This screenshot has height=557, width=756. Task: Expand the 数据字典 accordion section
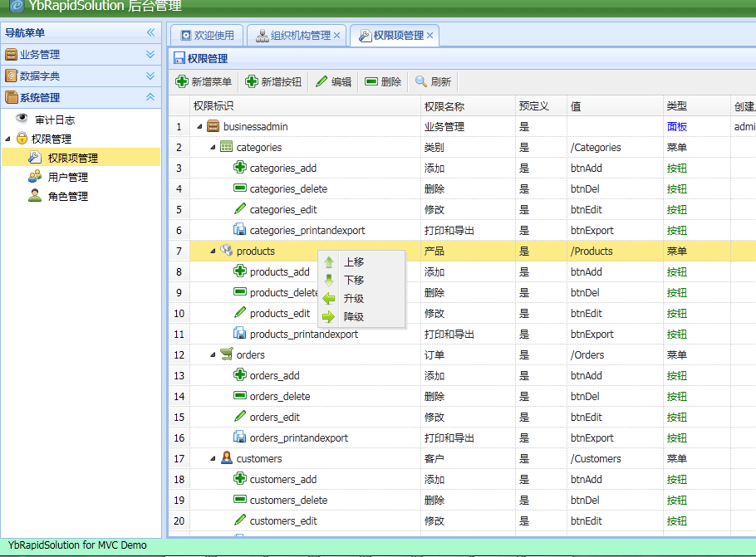pyautogui.click(x=150, y=76)
